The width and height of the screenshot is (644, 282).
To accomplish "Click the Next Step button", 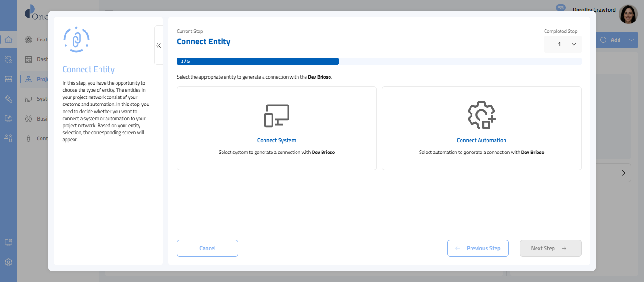I will coord(550,248).
